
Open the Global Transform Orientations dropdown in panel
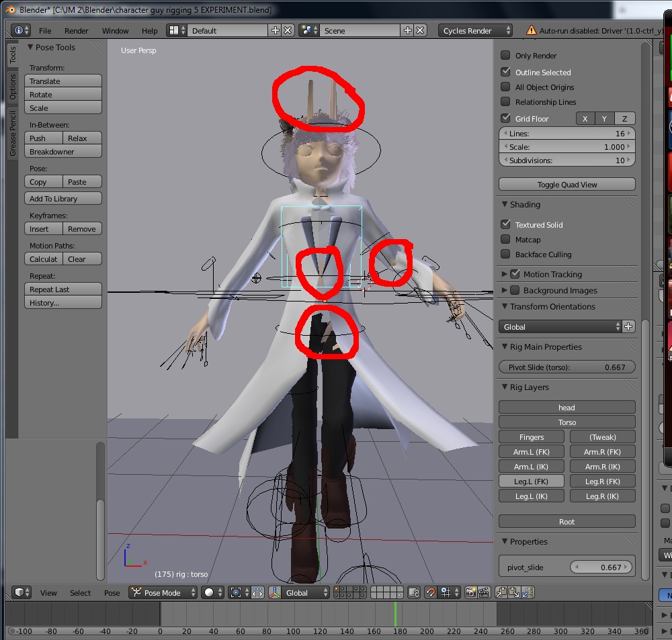560,326
